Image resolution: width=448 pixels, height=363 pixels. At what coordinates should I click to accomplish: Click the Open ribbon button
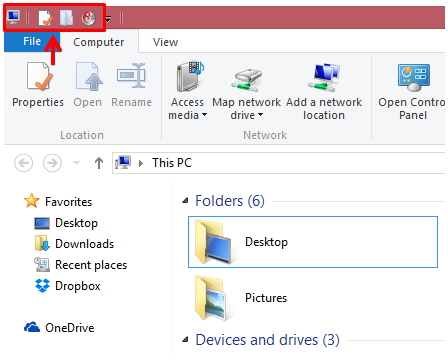pyautogui.click(x=88, y=85)
